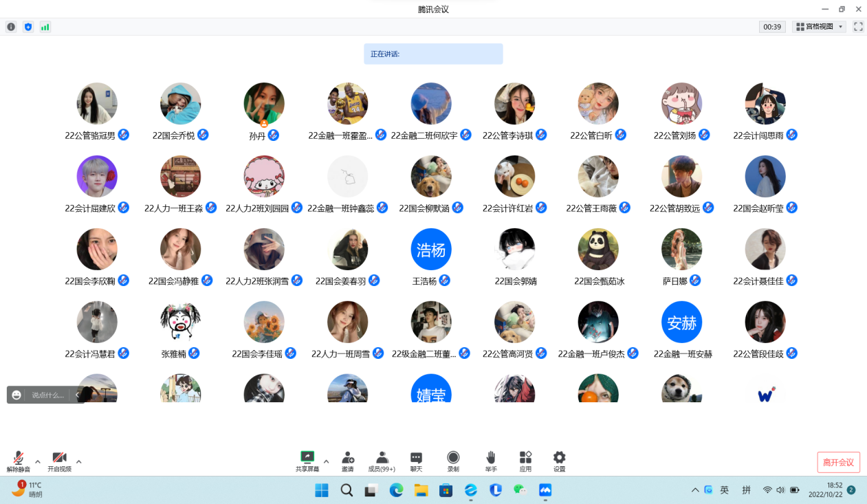Screen dimensions: 867x504
Task: Click the Share Screen (共享屏幕) button
Action: click(x=307, y=461)
